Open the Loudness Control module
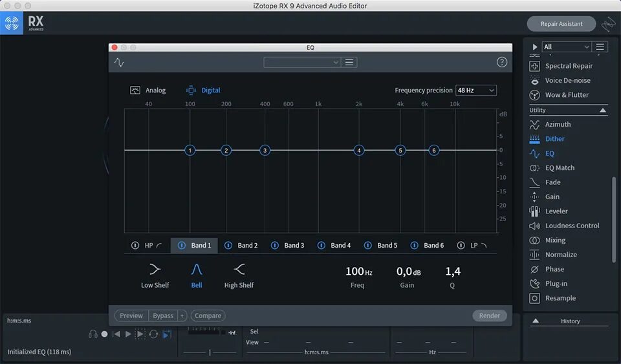The width and height of the screenshot is (621, 364). (564, 226)
